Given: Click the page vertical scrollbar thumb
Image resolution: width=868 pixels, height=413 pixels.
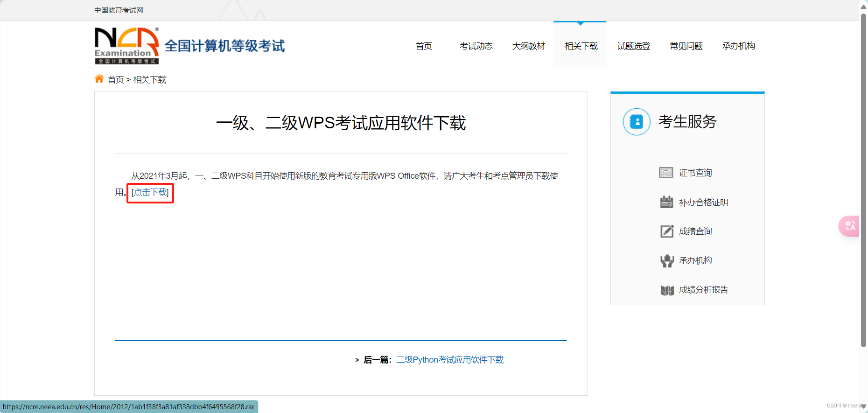Looking at the screenshot, I should (863, 180).
